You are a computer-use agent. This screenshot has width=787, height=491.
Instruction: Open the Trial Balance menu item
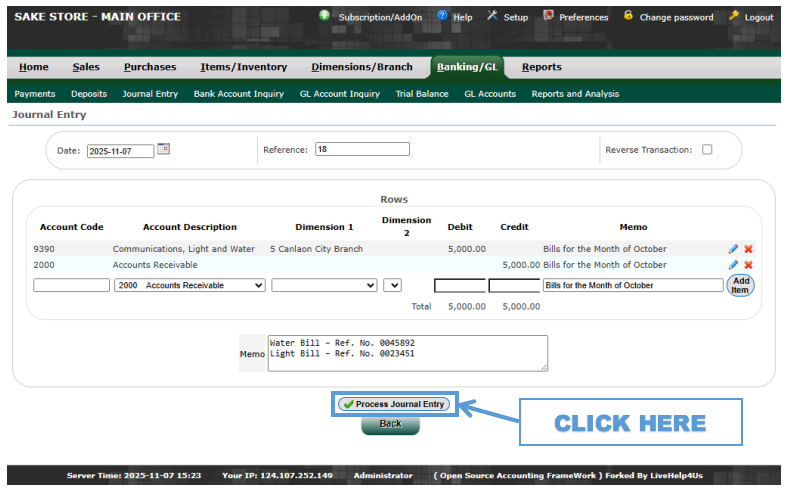coord(422,94)
